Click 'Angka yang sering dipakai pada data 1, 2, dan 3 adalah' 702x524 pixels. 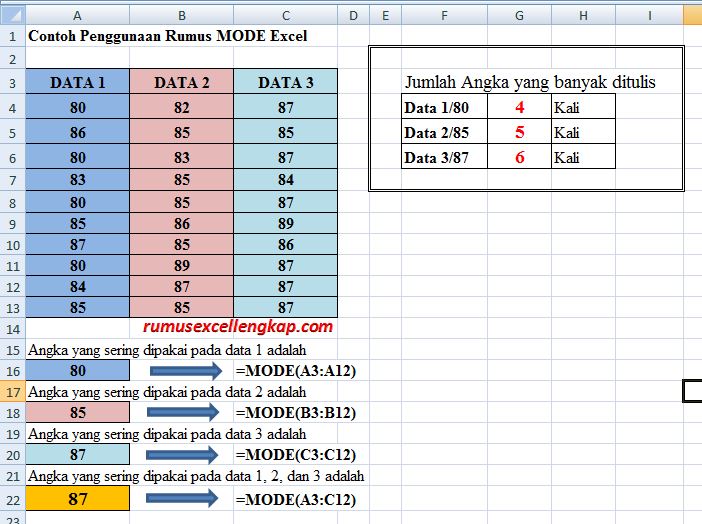[x=196, y=476]
